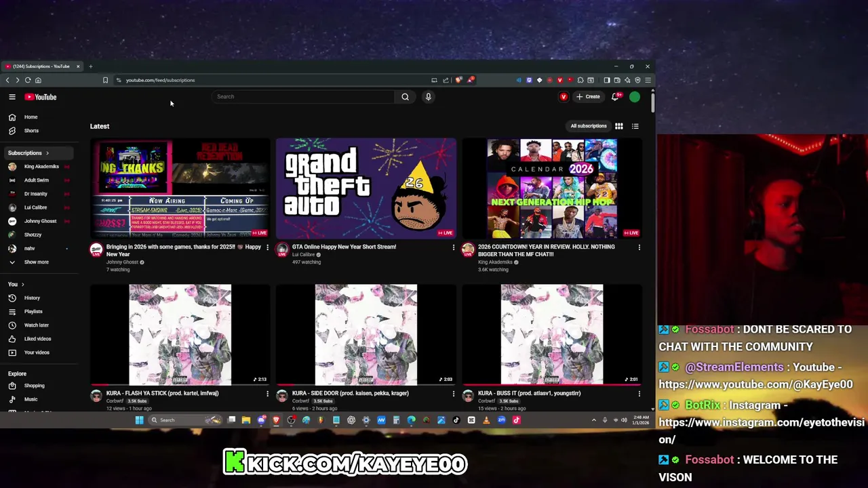
Task: Open title 'GTA Online Happy New Year Short Stream!'
Action: (x=344, y=247)
